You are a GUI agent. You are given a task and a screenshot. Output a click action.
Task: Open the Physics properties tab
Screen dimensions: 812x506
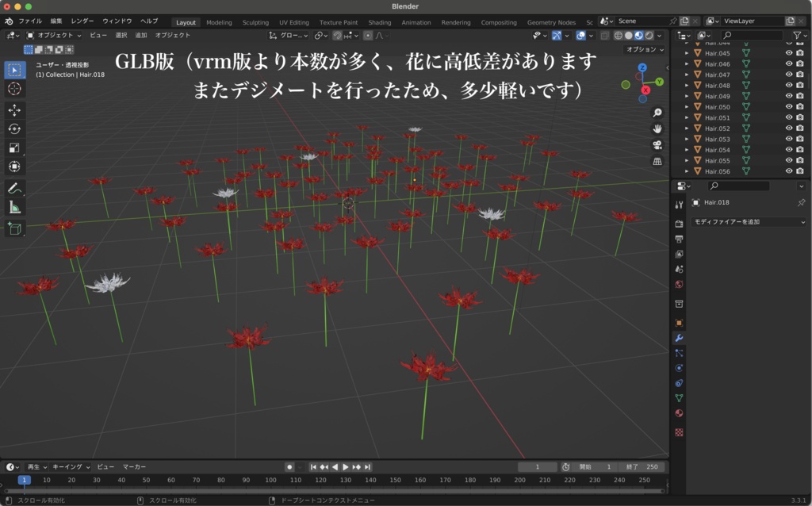pyautogui.click(x=679, y=368)
